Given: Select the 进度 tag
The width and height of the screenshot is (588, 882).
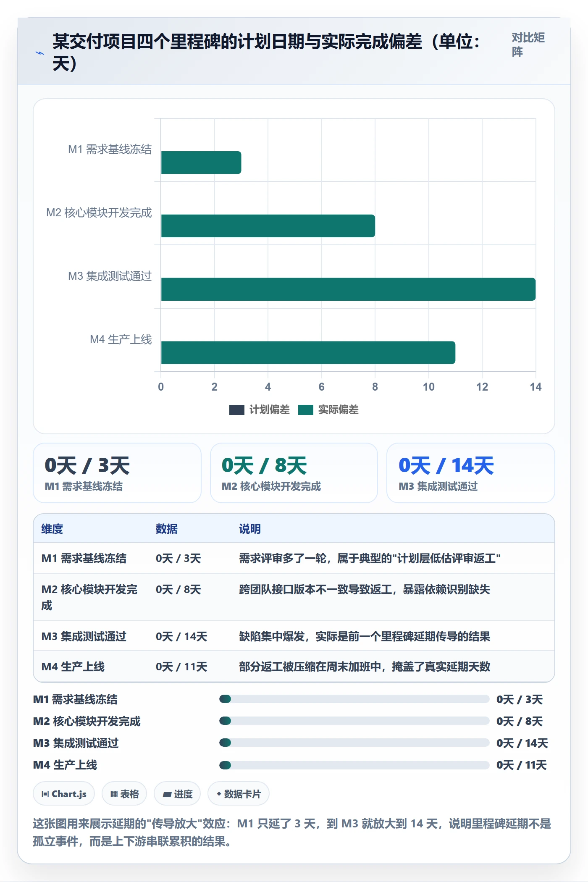Looking at the screenshot, I should pyautogui.click(x=177, y=794).
